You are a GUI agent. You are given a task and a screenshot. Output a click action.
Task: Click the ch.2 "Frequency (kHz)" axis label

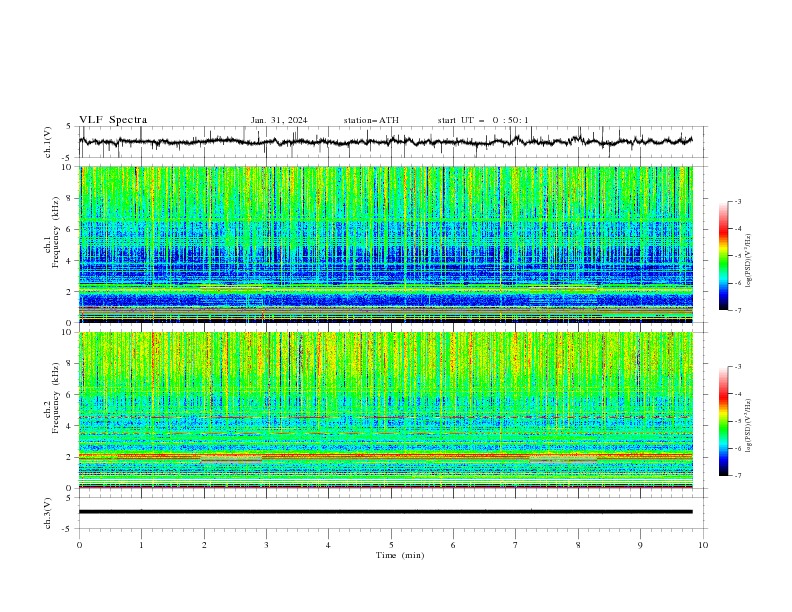click(56, 398)
